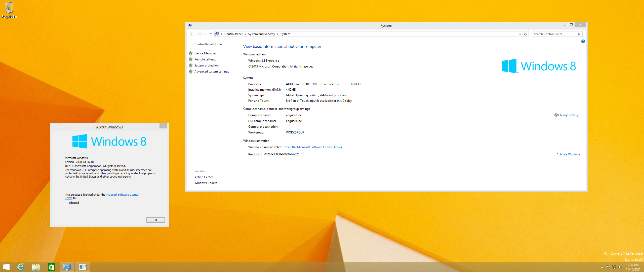Expand the chevron after System and Security breadcrumb
This screenshot has width=644, height=272.
click(x=278, y=34)
